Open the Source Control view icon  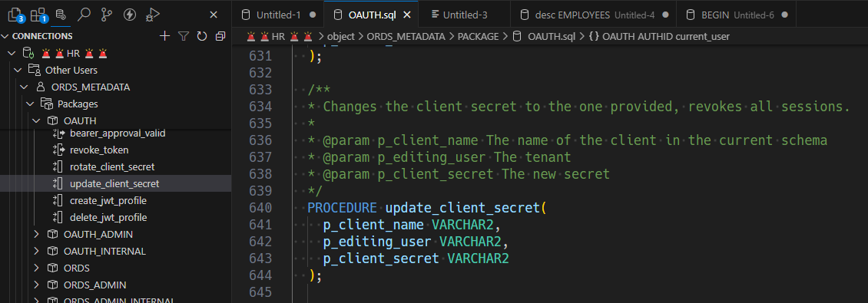tap(107, 15)
